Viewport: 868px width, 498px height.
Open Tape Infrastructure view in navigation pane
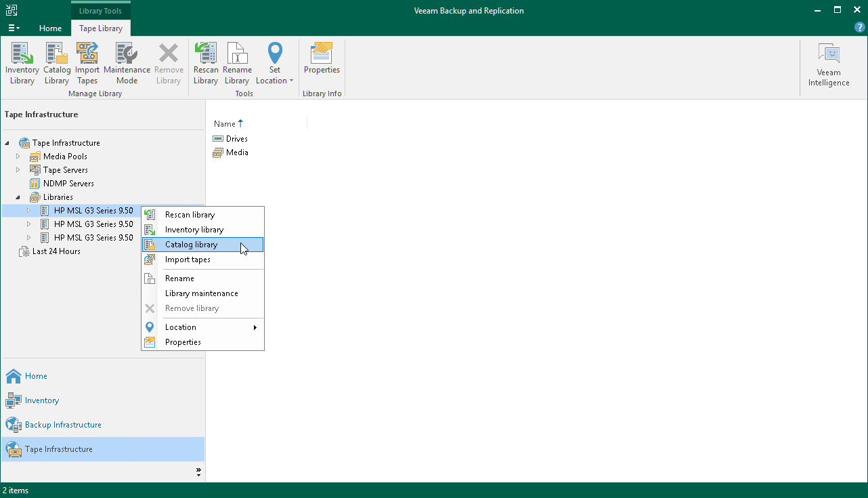click(x=103, y=449)
